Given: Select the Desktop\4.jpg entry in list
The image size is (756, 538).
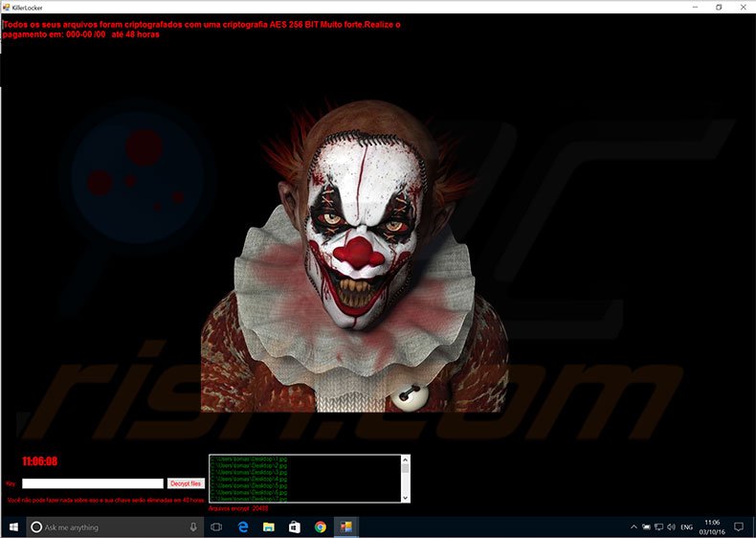Looking at the screenshot, I should tap(249, 480).
